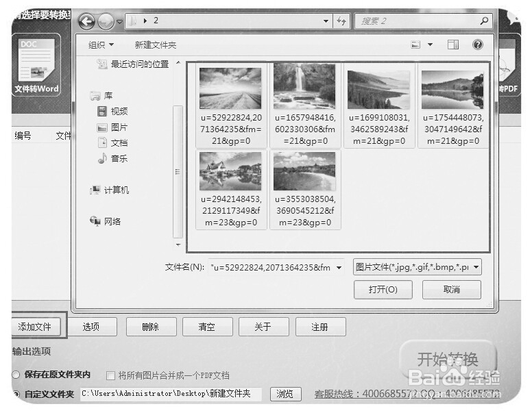The height and width of the screenshot is (413, 532).
Task: Expand the address bar path dropdown
Action: (x=326, y=21)
